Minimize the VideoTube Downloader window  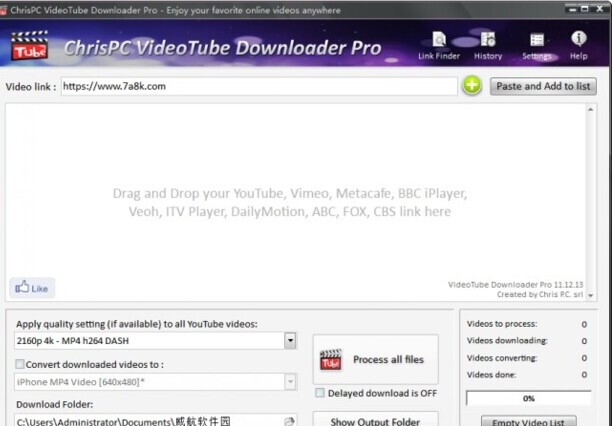(x=573, y=9)
